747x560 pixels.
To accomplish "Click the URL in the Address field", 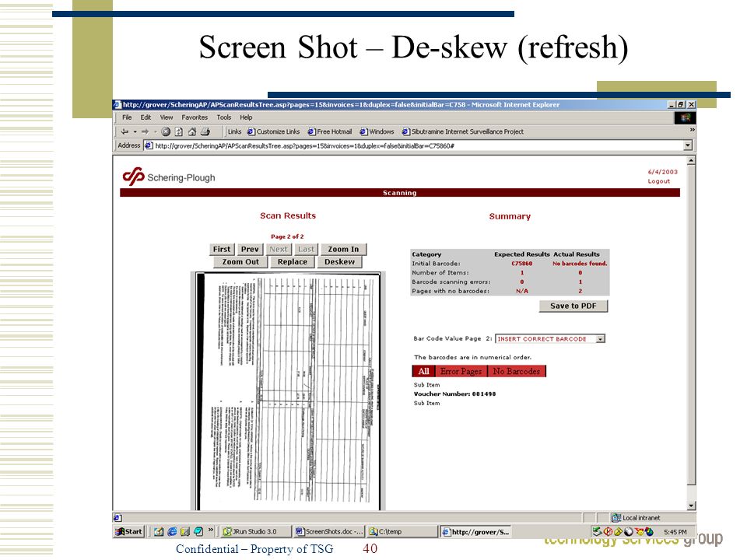I will pyautogui.click(x=304, y=145).
